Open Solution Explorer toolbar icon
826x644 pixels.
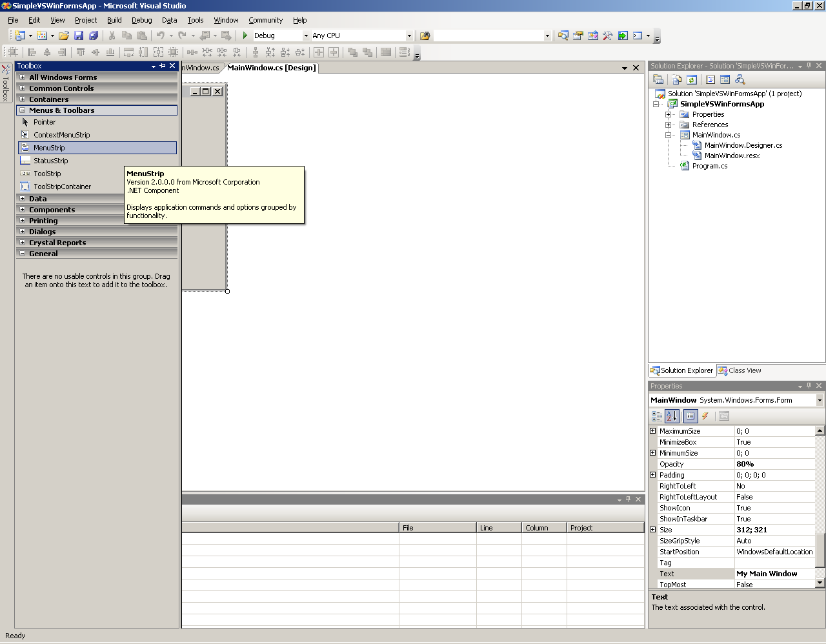[x=563, y=35]
